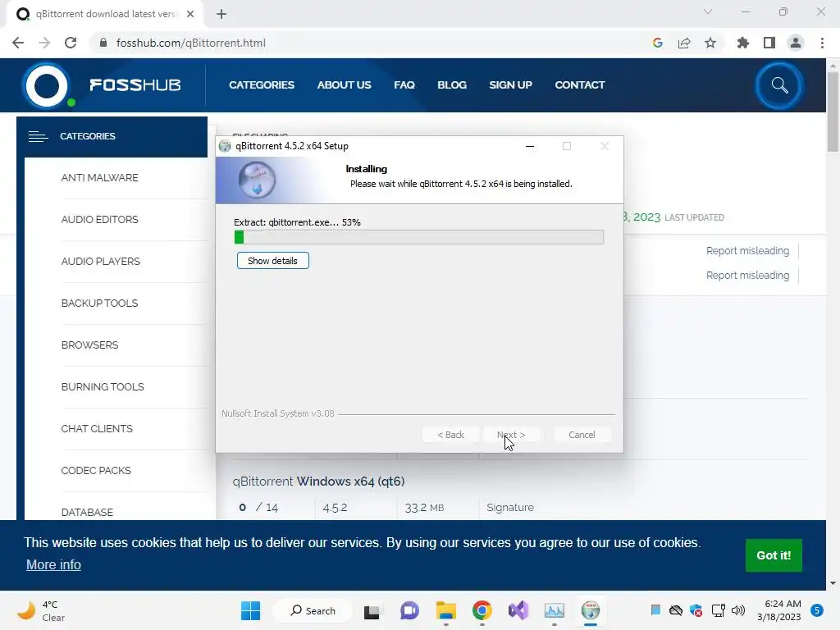Click the second Report misleading link

(747, 276)
